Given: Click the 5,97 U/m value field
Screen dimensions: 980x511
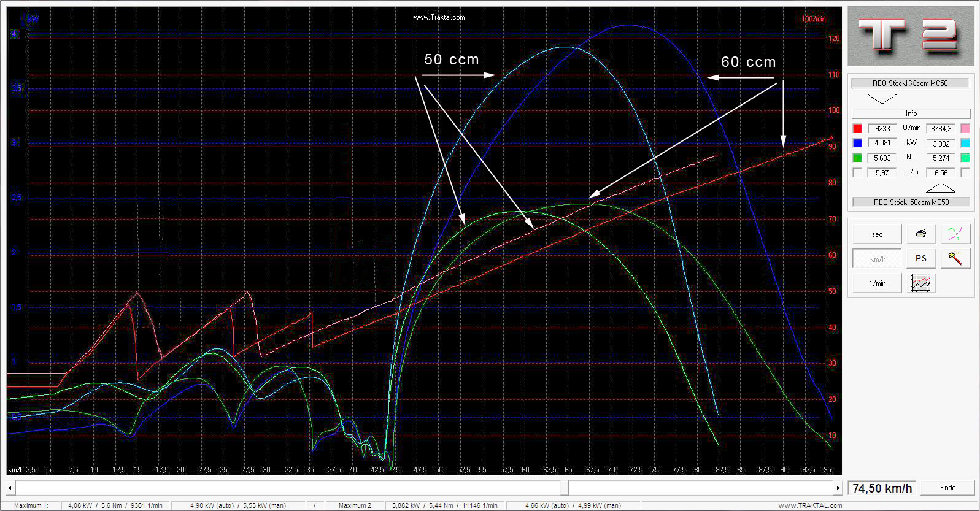Looking at the screenshot, I should (882, 172).
